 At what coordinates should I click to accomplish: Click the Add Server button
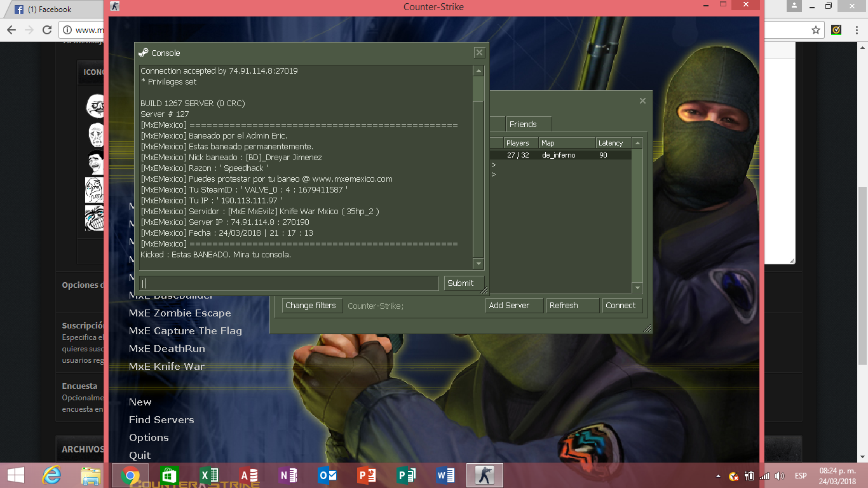(x=514, y=306)
